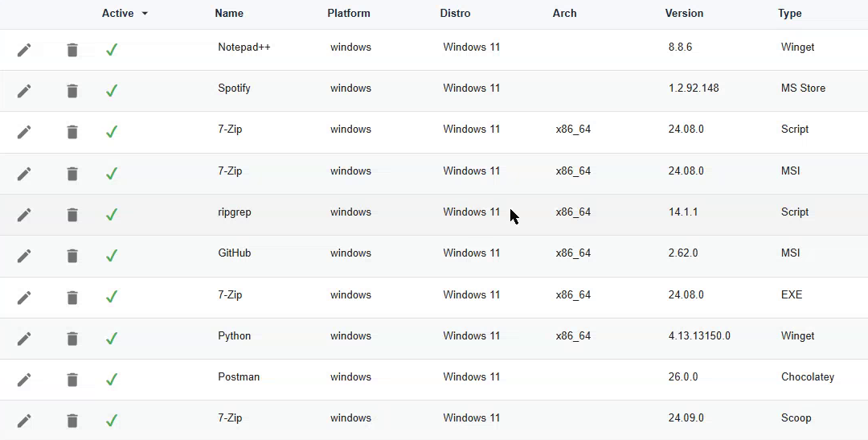Viewport: 868px width, 440px height.
Task: Click version 14.1.1 cell
Action: (683, 212)
